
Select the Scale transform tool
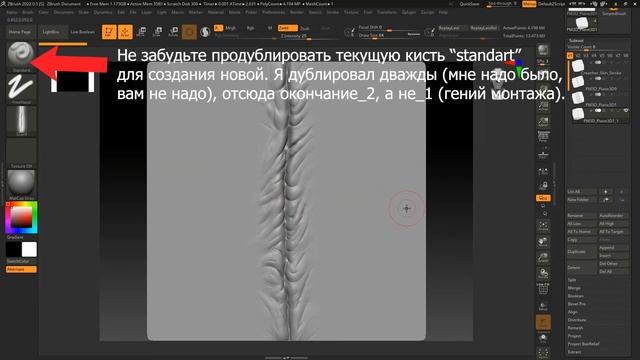click(157, 32)
